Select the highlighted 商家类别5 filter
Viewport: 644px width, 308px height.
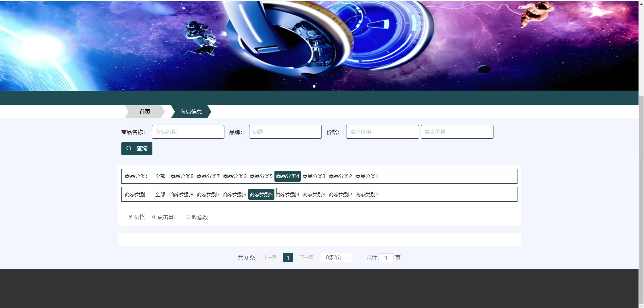pos(261,194)
